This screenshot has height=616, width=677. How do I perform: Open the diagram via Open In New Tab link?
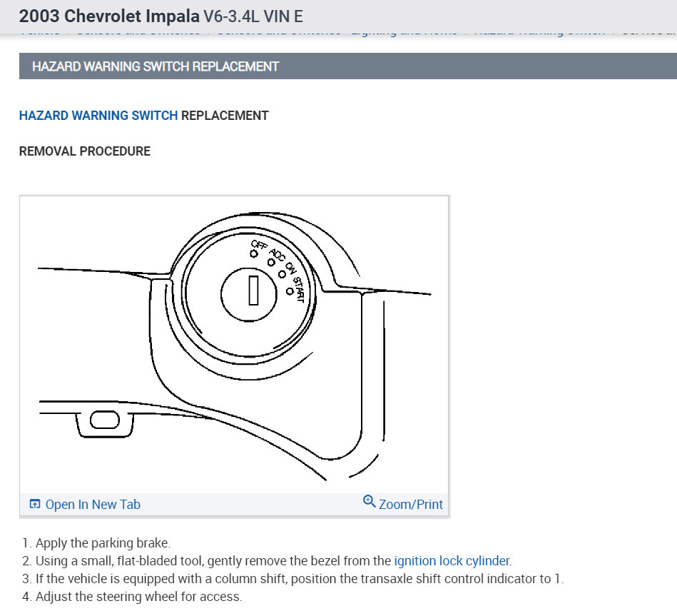coord(93,504)
